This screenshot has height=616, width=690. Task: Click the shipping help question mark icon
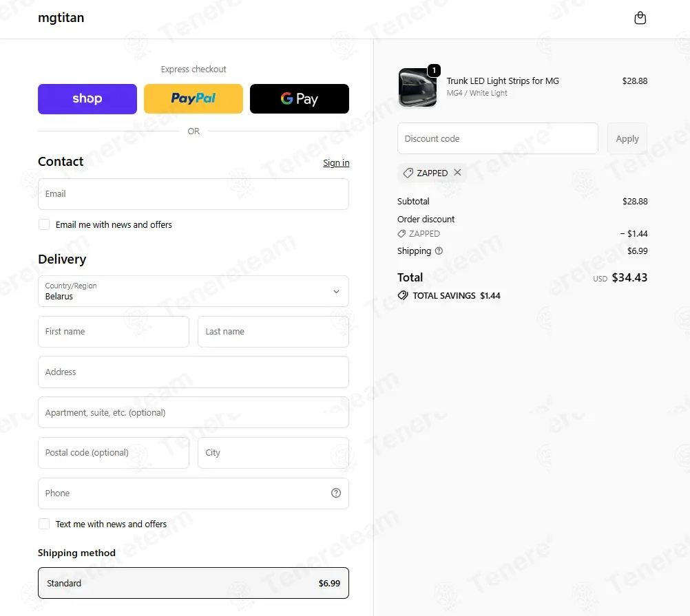click(439, 251)
